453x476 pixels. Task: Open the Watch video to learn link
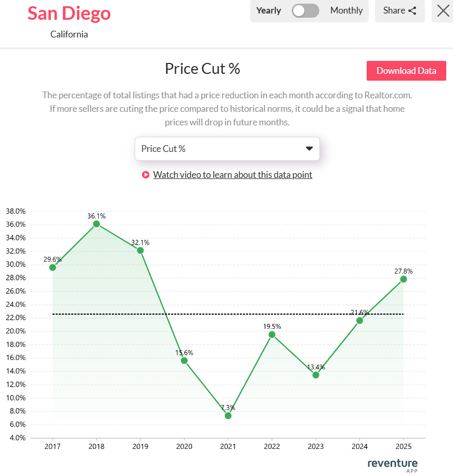(x=232, y=175)
